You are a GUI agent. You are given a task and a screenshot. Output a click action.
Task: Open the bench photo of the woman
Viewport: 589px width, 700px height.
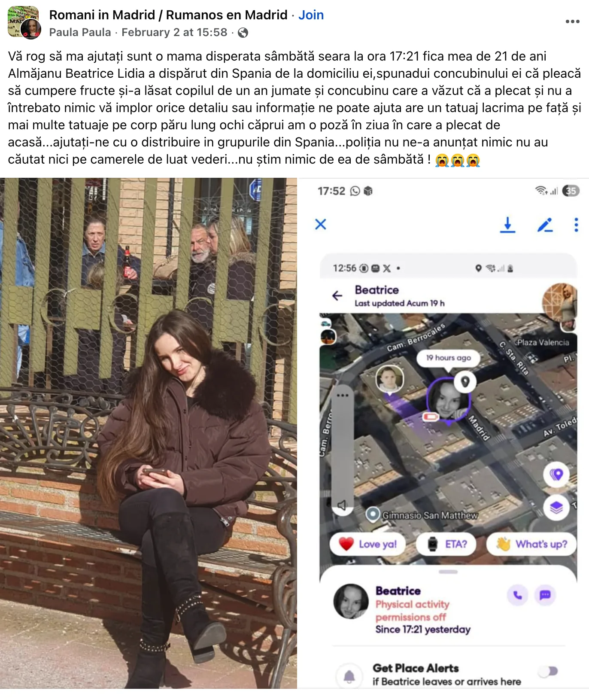click(149, 433)
